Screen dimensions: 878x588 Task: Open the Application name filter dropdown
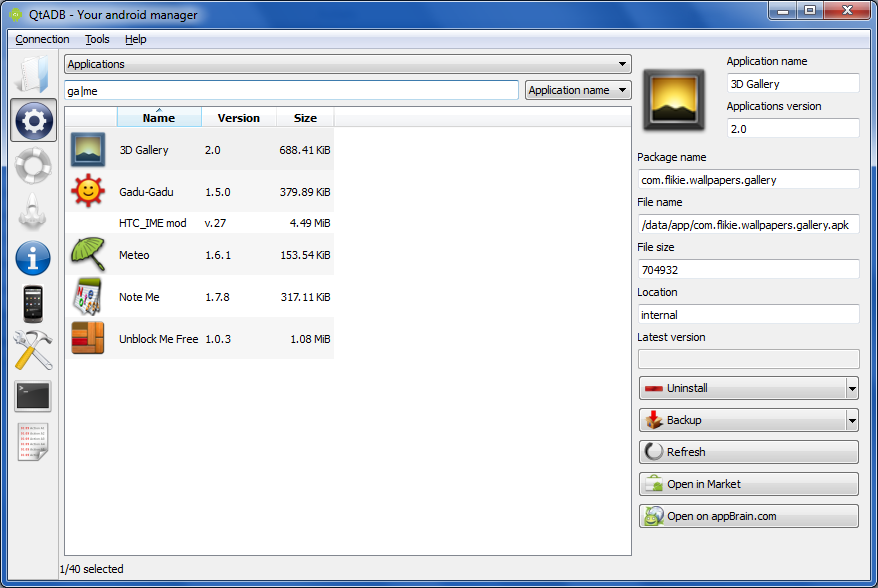(578, 90)
